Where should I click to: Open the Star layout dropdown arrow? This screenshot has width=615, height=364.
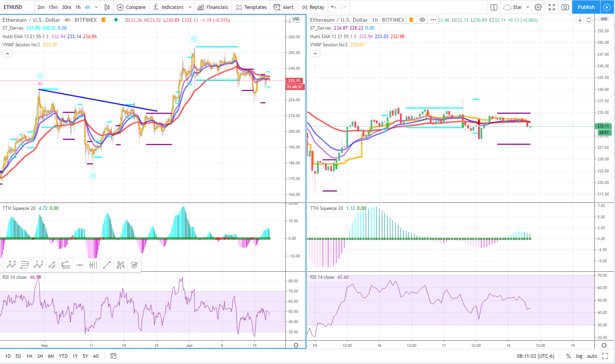527,7
